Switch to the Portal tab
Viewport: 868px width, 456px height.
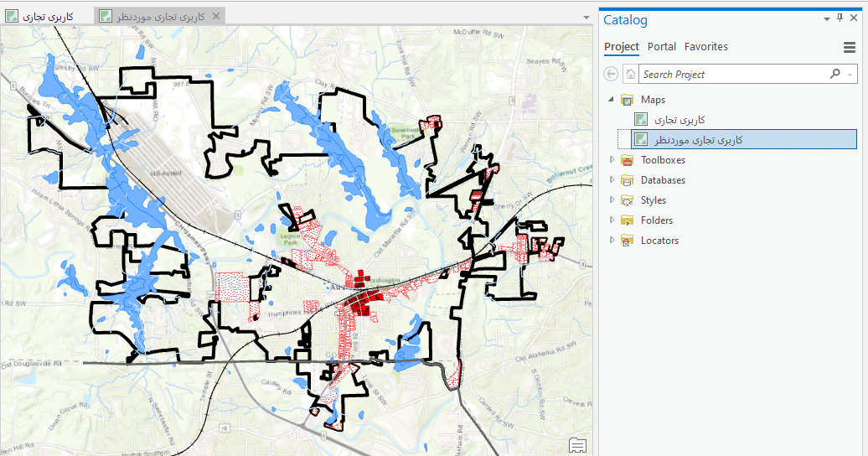(662, 47)
